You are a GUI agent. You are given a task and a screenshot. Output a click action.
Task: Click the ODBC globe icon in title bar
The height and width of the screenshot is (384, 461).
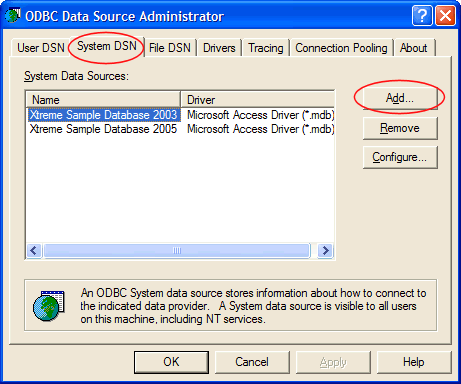13,15
